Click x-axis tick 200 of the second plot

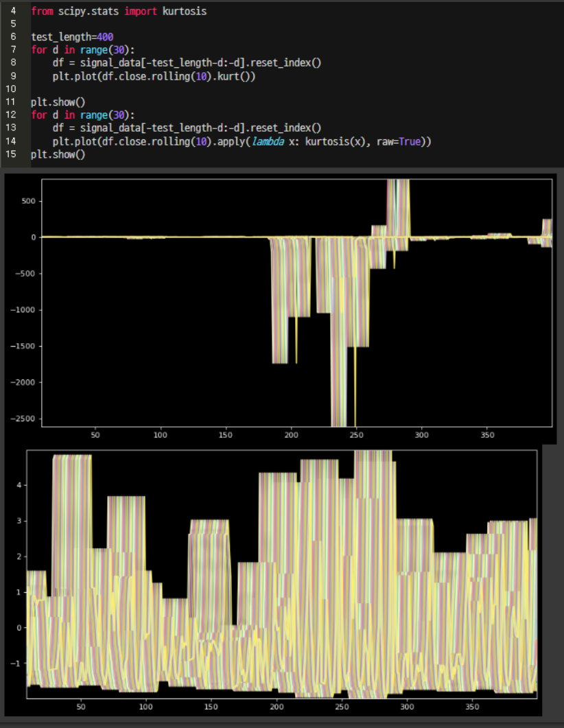277,707
